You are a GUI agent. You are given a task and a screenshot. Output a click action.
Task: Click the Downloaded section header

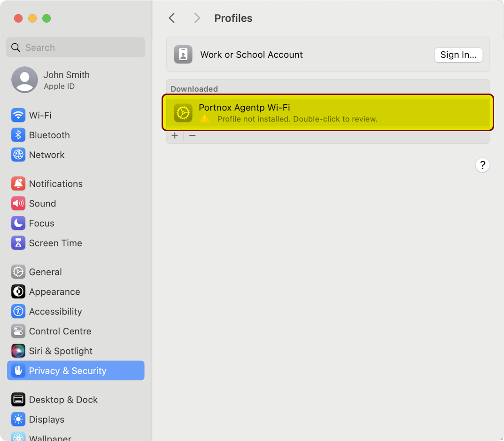pos(194,89)
